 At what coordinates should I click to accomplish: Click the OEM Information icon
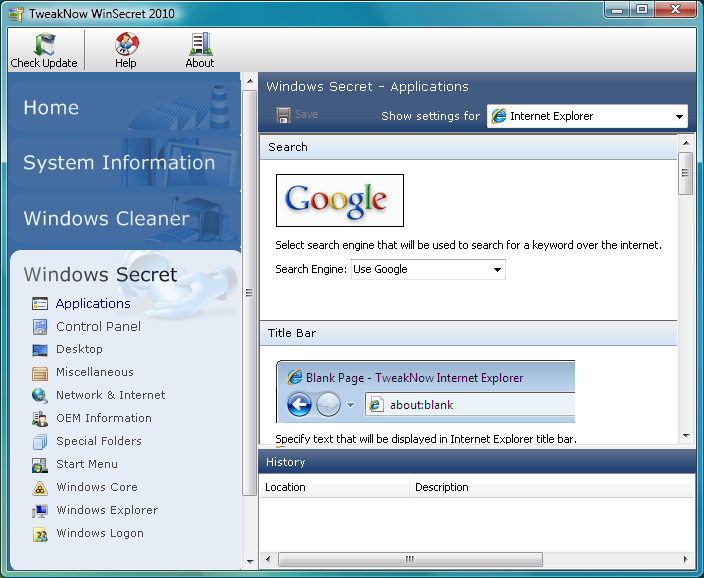[40, 419]
